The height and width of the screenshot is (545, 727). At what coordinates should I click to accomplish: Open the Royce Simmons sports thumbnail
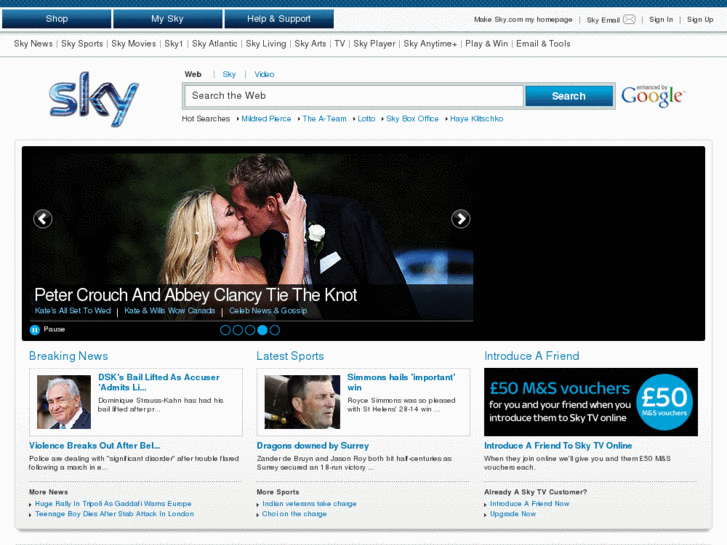pos(302,402)
